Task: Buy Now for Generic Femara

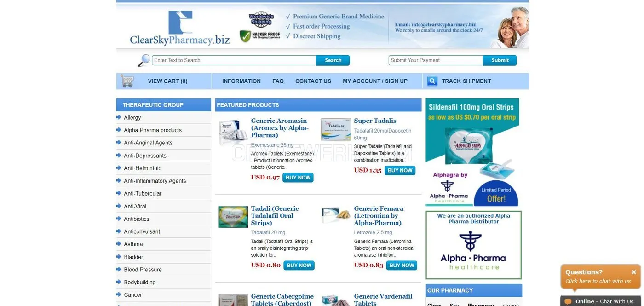Action: pyautogui.click(x=402, y=266)
